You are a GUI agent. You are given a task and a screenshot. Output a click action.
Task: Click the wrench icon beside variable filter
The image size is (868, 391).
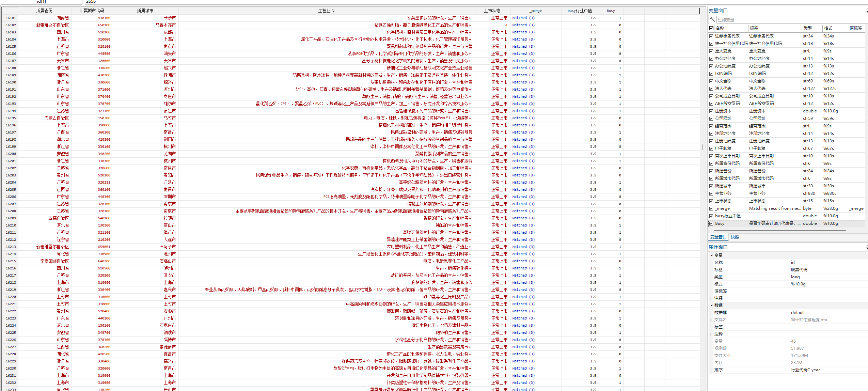tap(712, 20)
